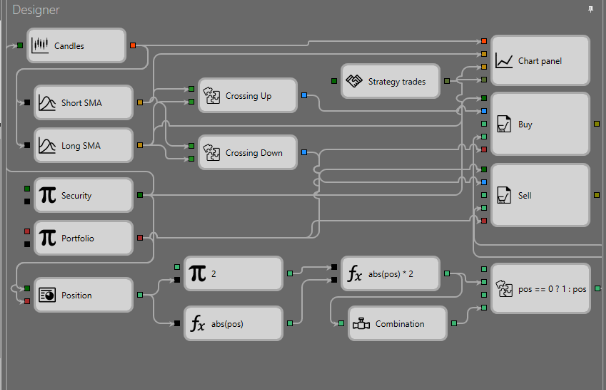Click the yellow output socket of Short SMA
This screenshot has height=390, width=606.
pos(140,102)
